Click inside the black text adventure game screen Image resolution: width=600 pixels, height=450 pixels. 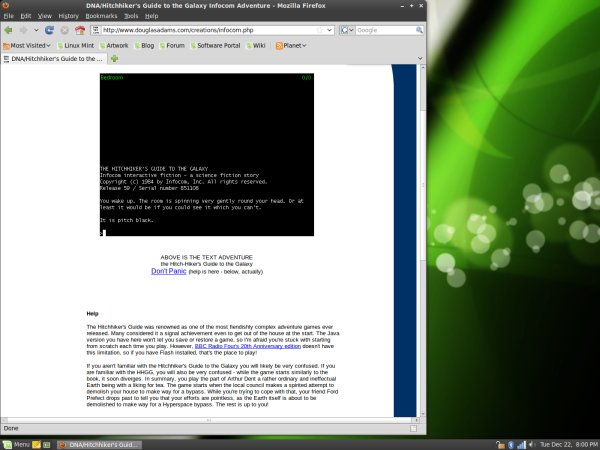coord(207,155)
